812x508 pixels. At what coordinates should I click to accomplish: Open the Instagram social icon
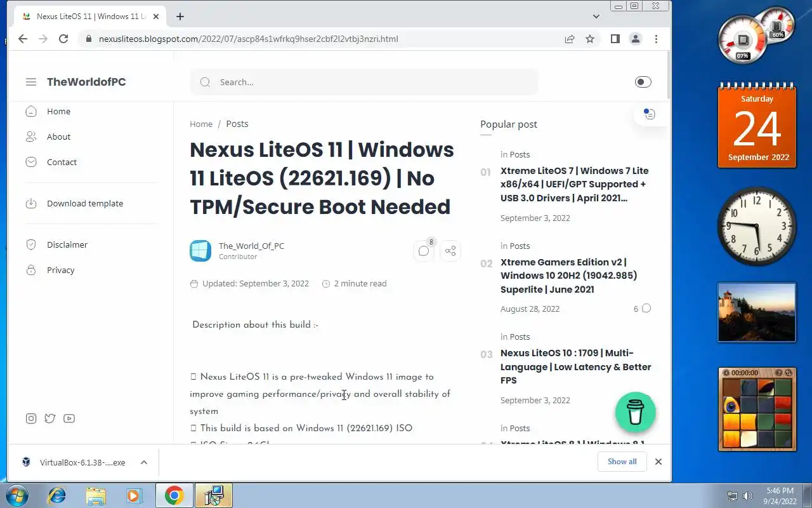tap(31, 418)
